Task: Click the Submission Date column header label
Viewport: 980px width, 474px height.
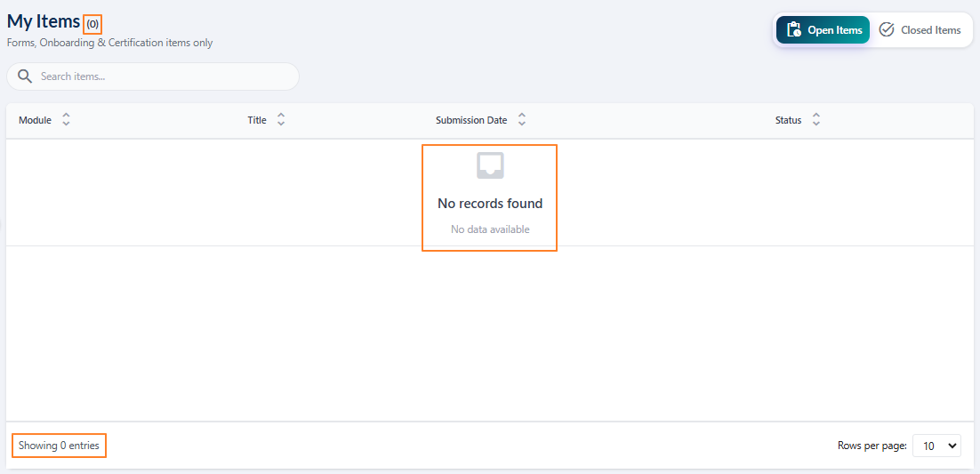Action: pyautogui.click(x=471, y=120)
